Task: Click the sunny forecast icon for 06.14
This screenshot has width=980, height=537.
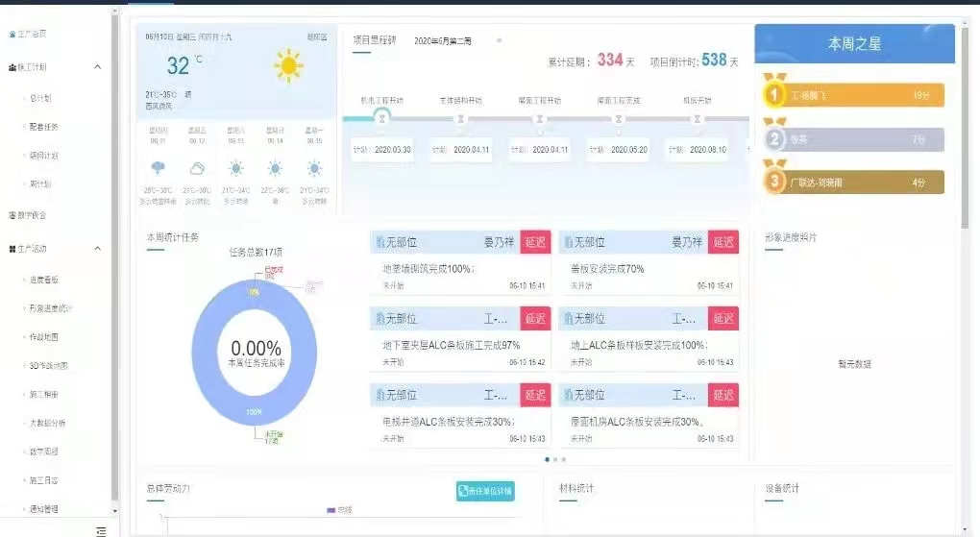Action: 275,168
